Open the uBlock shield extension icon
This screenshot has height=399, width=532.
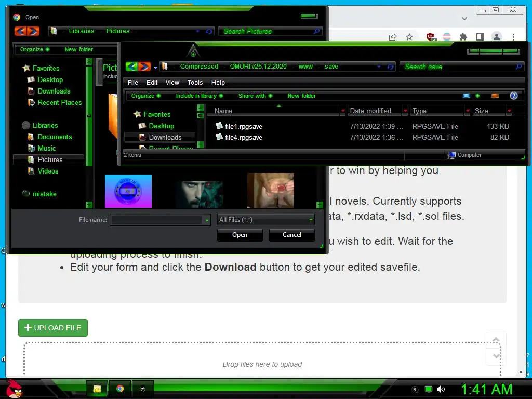pyautogui.click(x=431, y=37)
